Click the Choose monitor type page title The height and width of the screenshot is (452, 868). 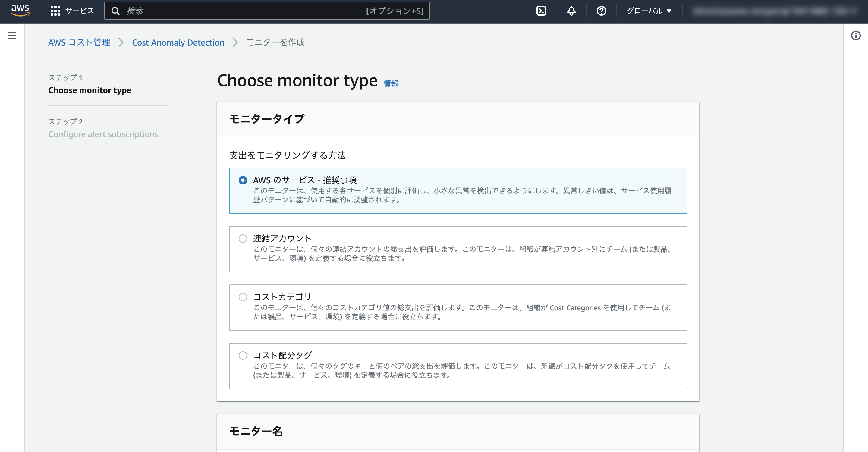coord(297,81)
